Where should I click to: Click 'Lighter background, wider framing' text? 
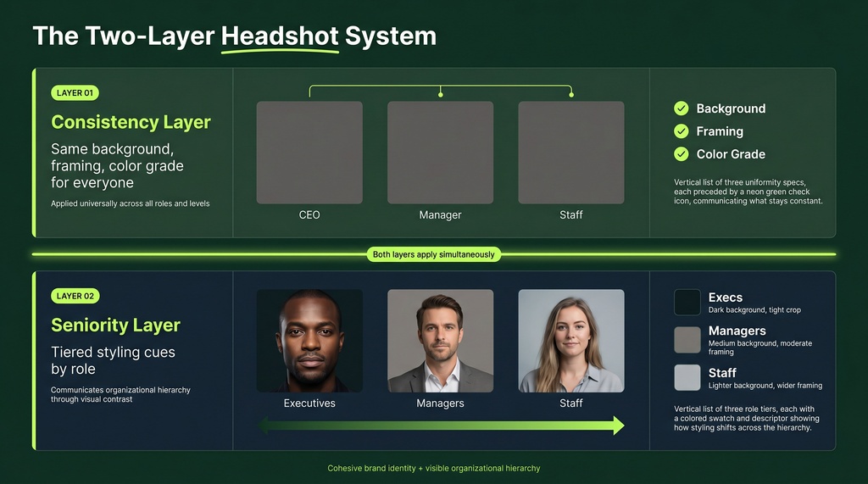point(765,386)
